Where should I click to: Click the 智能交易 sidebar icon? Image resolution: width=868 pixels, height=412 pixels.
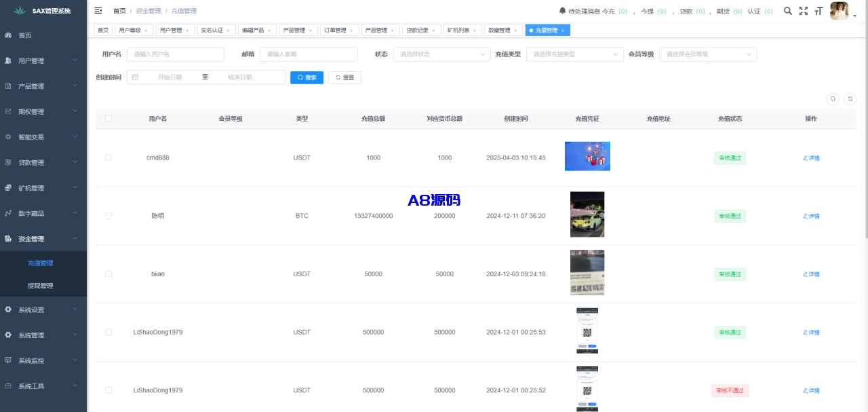tap(8, 137)
